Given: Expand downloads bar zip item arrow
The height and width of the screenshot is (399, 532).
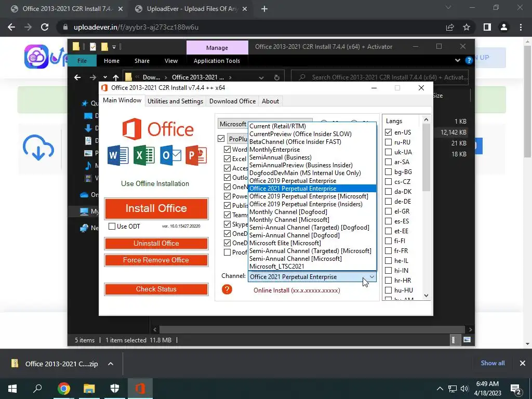Looking at the screenshot, I should (111, 364).
